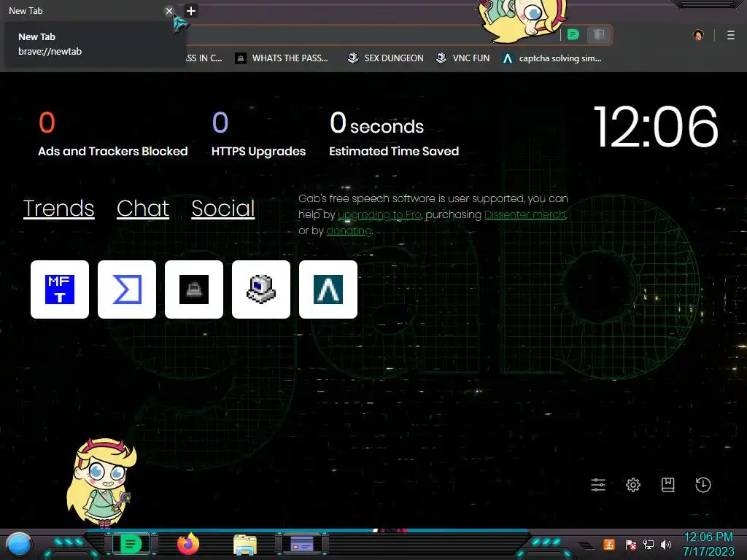The image size is (747, 560).
Task: Follow the upgrading to Pro link
Action: click(x=379, y=215)
